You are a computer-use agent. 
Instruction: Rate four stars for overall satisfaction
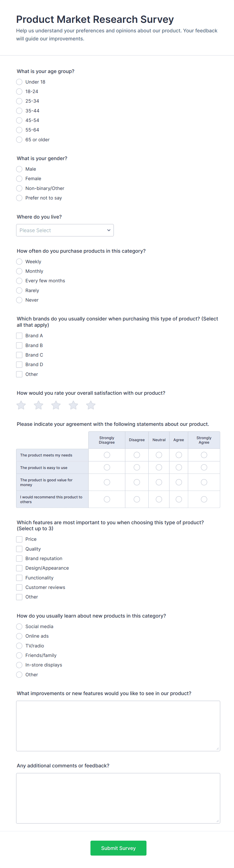[x=73, y=405]
